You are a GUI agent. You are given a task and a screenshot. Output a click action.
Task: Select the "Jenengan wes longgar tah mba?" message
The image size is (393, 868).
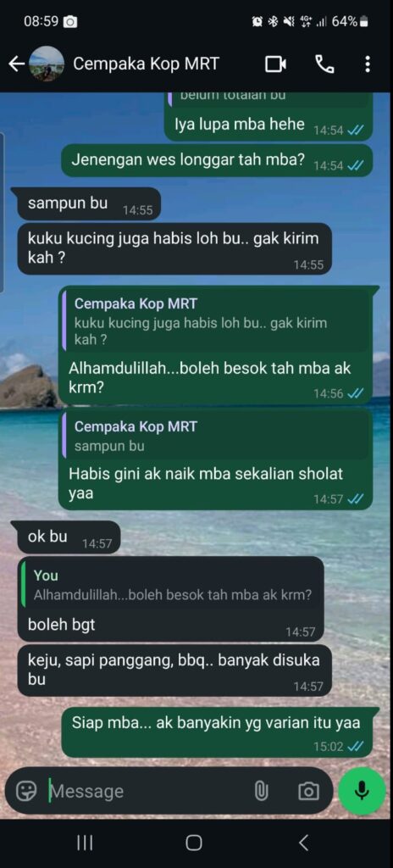217,160
